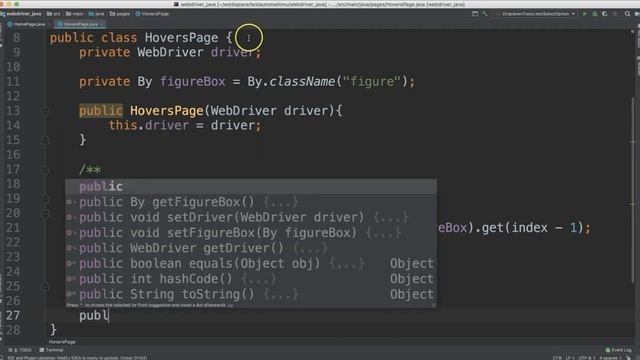Image resolution: width=640 pixels, height=360 pixels.
Task: Click the src folder breadcrumb
Action: [53, 14]
